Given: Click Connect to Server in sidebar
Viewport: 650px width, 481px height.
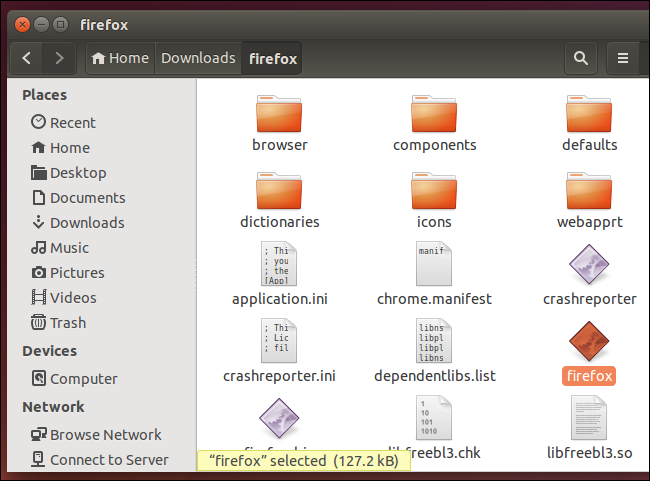Looking at the screenshot, I should 100,460.
